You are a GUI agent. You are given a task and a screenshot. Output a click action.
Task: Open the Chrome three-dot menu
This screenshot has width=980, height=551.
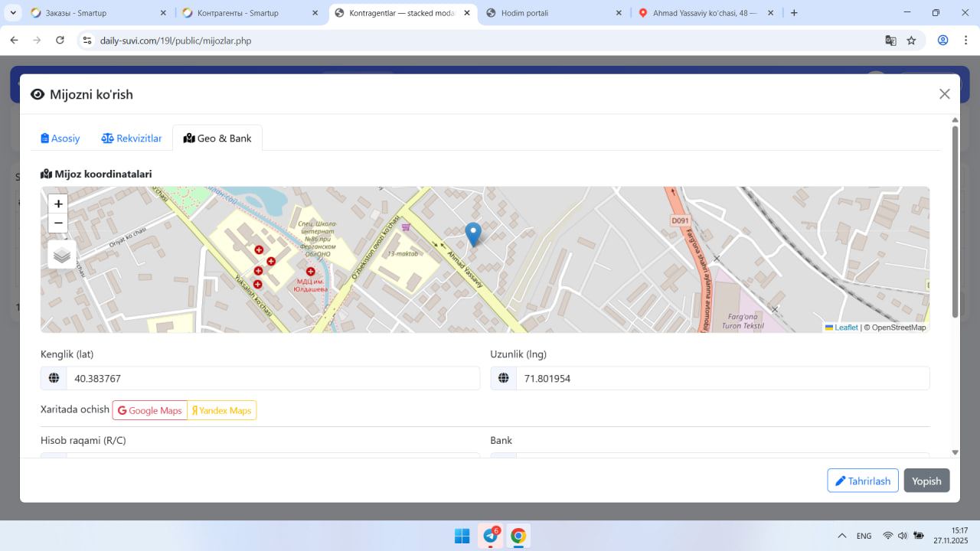(964, 41)
